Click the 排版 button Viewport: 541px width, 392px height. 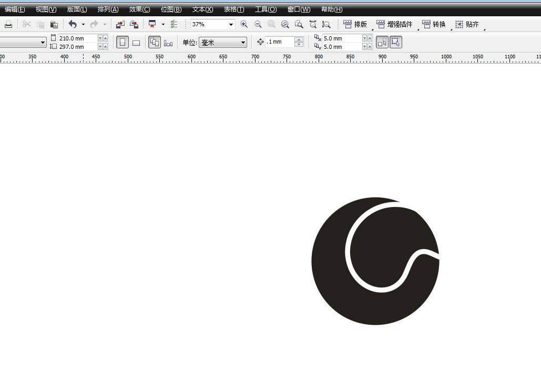(355, 24)
